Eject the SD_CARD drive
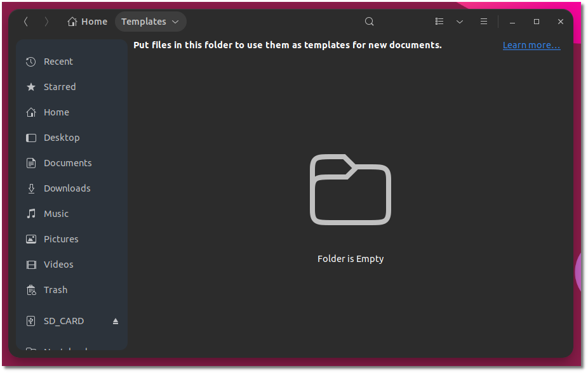The height and width of the screenshot is (373, 588). [x=115, y=321]
